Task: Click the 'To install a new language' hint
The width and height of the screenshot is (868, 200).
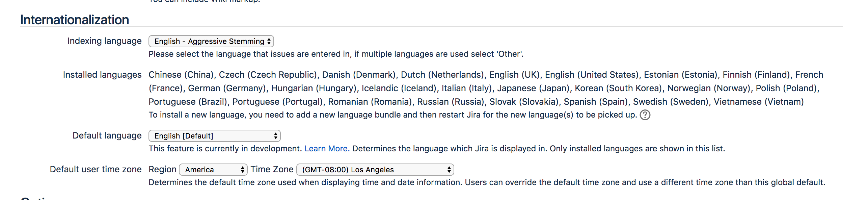Action: pyautogui.click(x=393, y=115)
